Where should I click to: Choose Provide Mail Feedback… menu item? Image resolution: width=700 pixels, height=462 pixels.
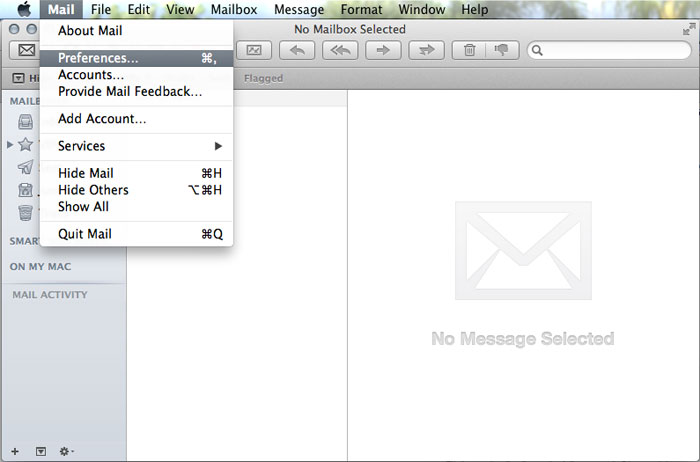[x=136, y=92]
